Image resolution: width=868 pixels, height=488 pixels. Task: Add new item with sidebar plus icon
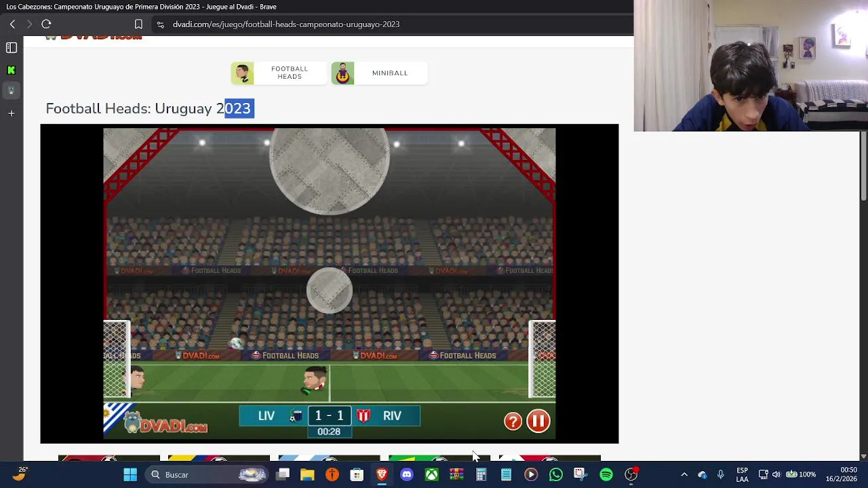click(11, 113)
